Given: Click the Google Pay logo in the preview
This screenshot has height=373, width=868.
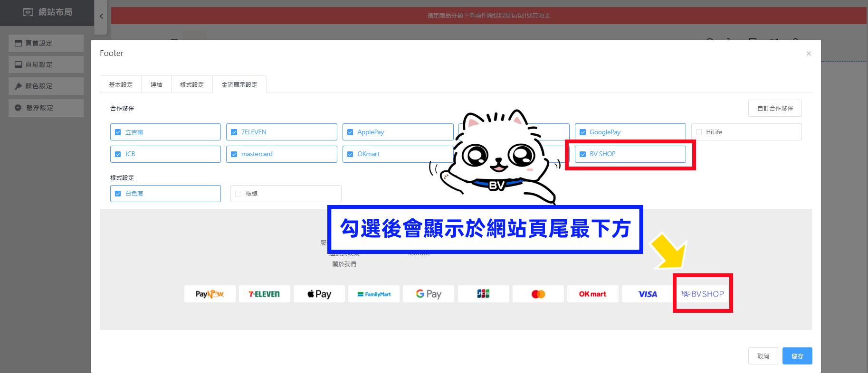Looking at the screenshot, I should point(429,294).
